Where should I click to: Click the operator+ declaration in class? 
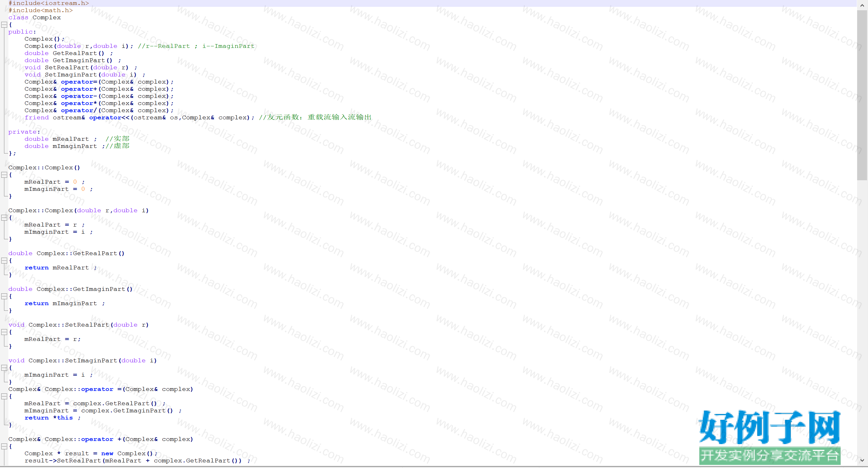[99, 89]
